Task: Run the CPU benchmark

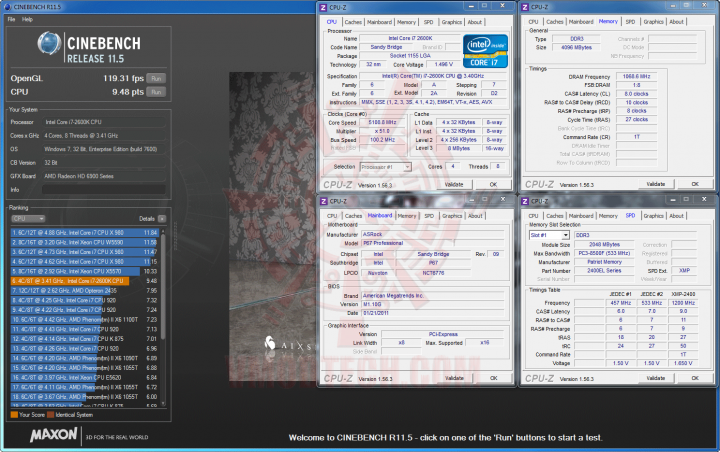Action: point(156,92)
